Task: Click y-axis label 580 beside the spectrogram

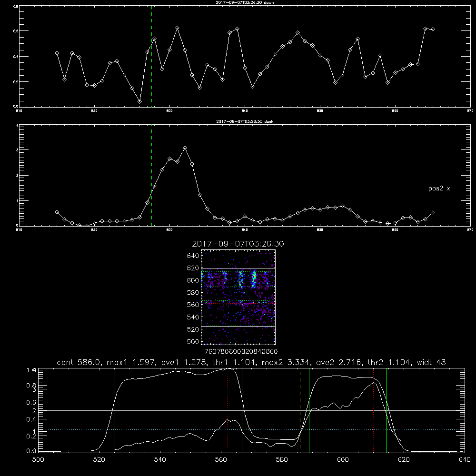Action: 193,293
